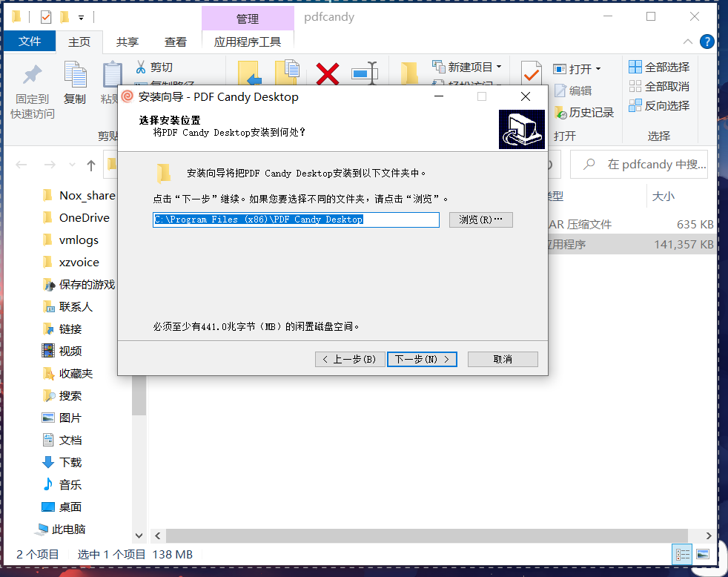Collapse the ribbon with the chevron
The image size is (728, 577).
click(x=688, y=42)
